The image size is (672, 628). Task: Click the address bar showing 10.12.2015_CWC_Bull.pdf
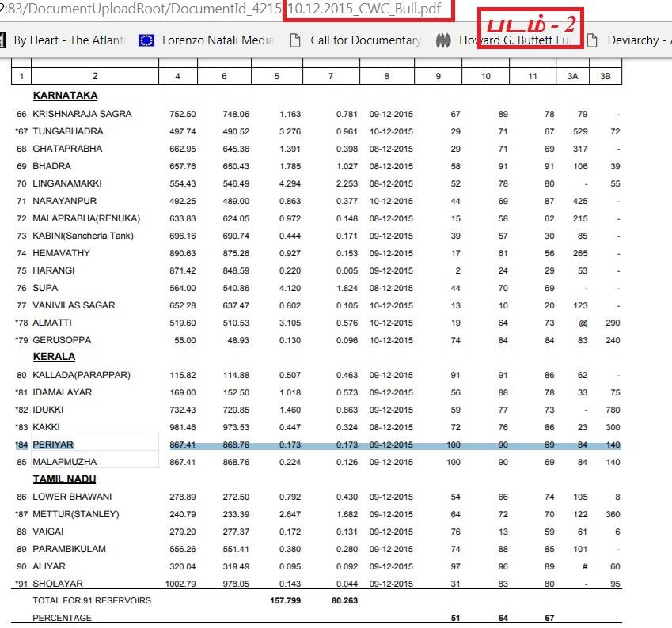[x=220, y=9]
